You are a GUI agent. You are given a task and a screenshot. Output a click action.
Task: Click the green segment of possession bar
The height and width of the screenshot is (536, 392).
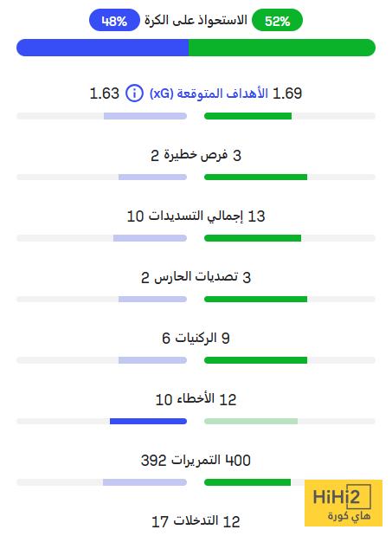[282, 48]
